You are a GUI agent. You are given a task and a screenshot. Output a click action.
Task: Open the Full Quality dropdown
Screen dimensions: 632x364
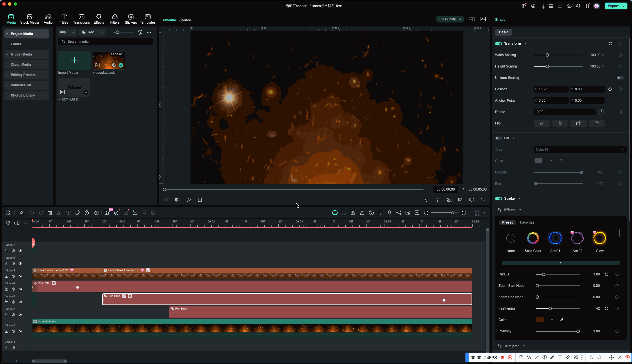[450, 19]
